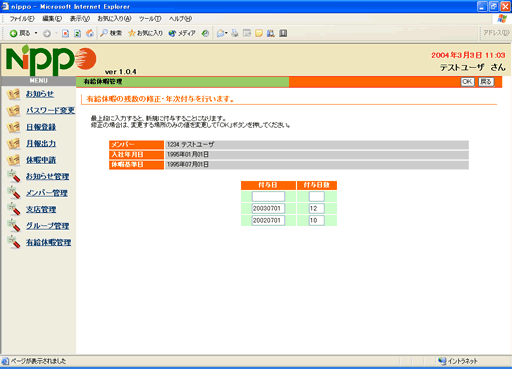Click the IE Back (戻る) toolbar button
Image resolution: width=512 pixels, height=369 pixels.
[x=20, y=33]
